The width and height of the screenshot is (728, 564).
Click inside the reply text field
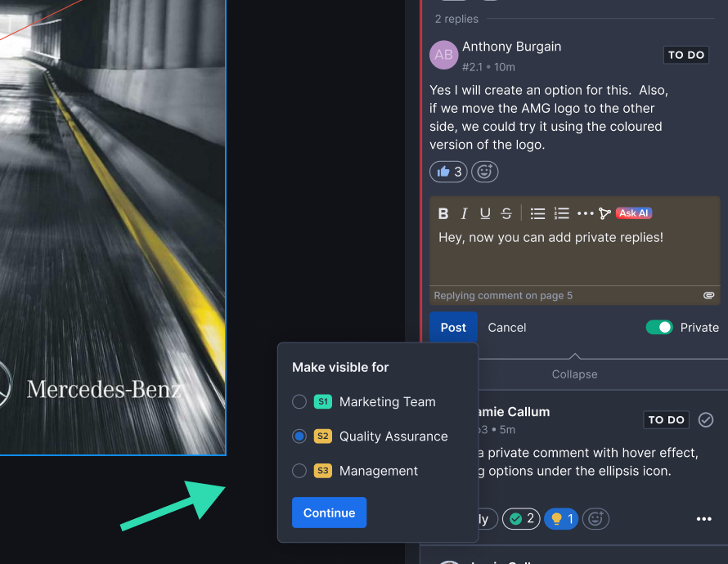[574, 257]
